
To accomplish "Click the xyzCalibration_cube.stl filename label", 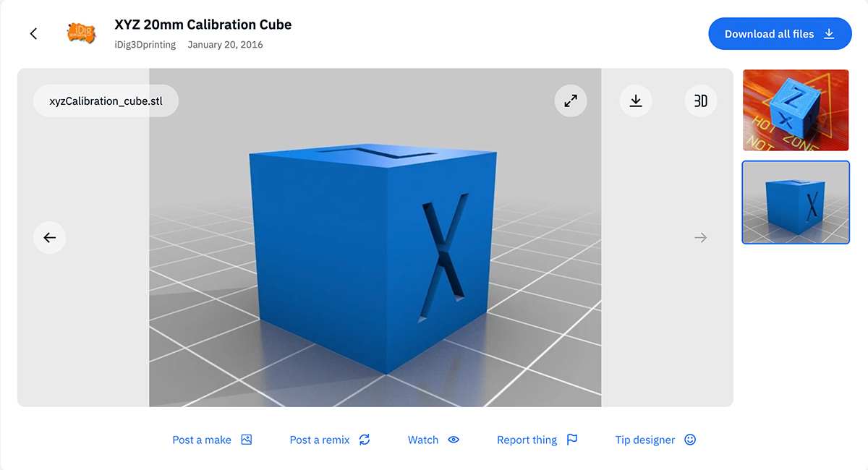I will tap(106, 101).
